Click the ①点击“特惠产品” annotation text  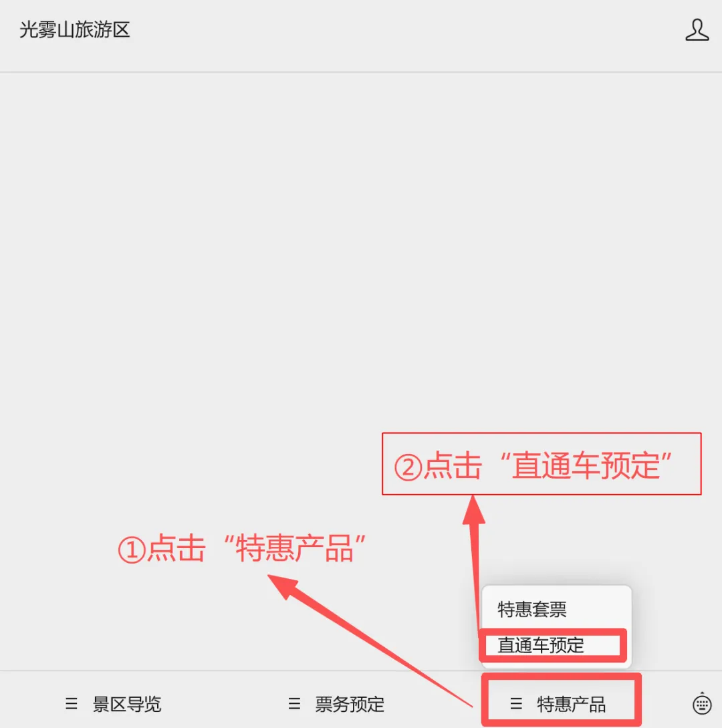point(242,550)
